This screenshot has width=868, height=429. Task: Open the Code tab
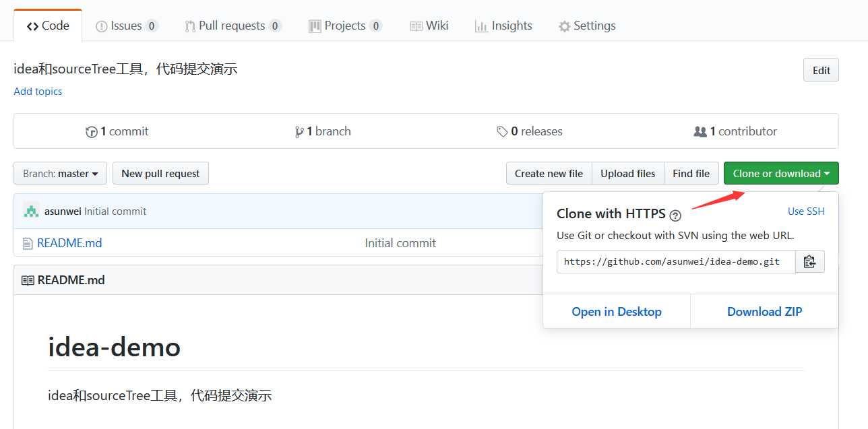[48, 26]
